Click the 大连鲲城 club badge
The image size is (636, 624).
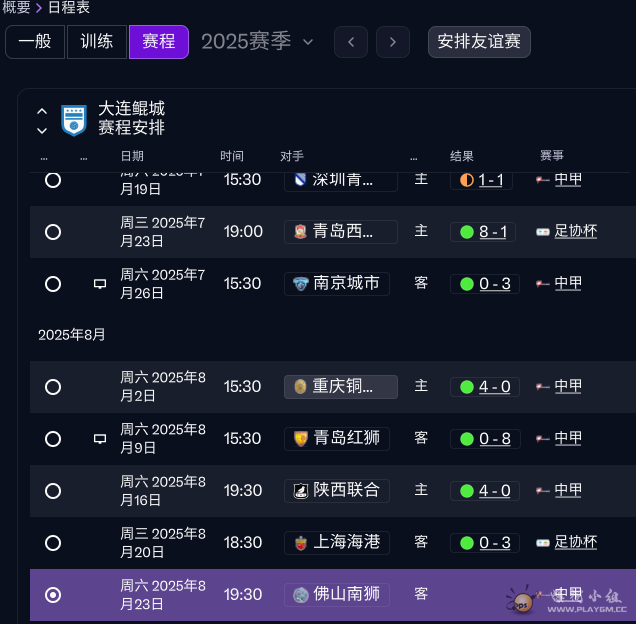coord(74,120)
